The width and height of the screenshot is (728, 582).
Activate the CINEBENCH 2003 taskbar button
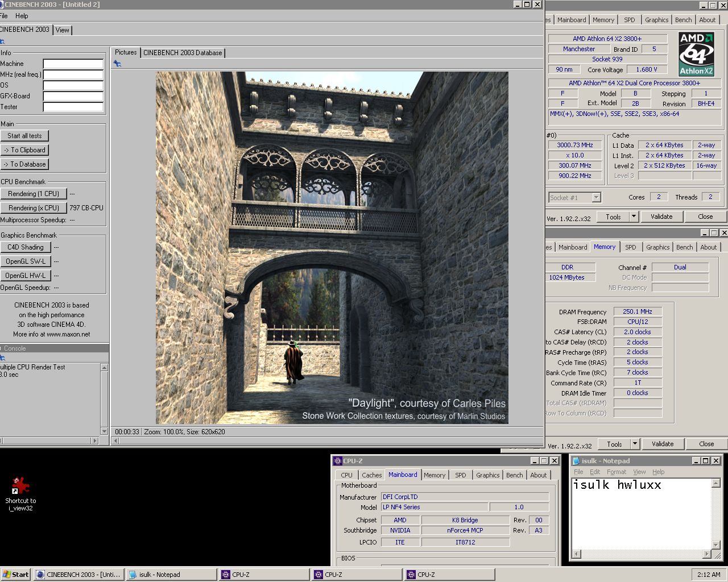[78, 575]
